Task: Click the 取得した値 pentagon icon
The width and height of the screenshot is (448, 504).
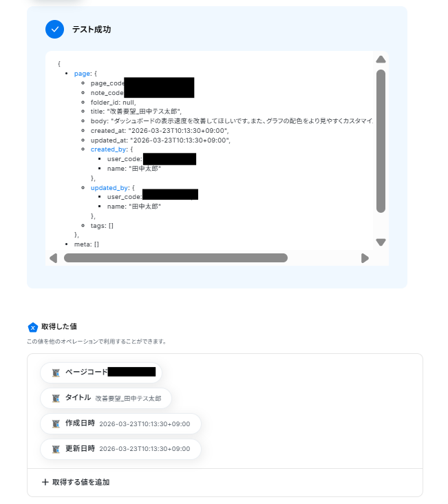Action: coord(33,327)
